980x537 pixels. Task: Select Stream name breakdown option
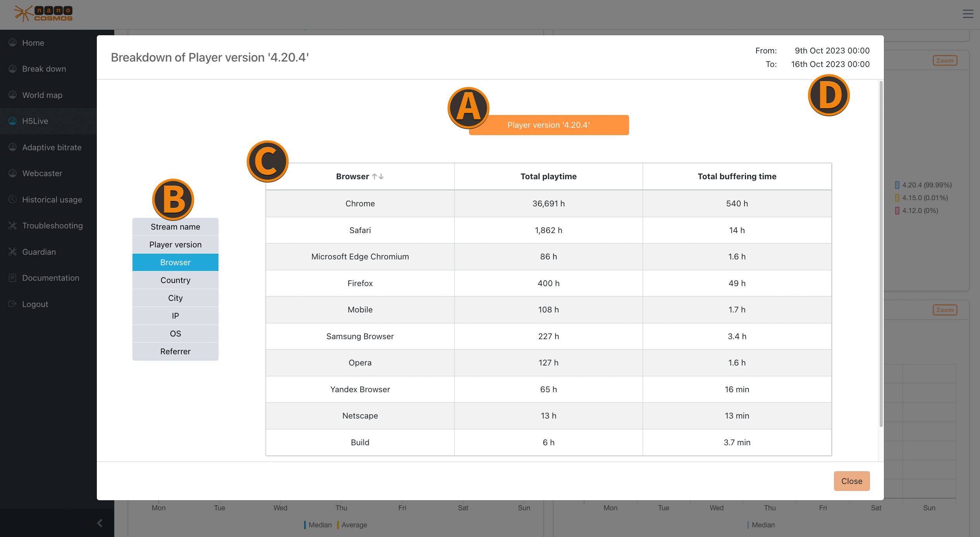point(175,227)
